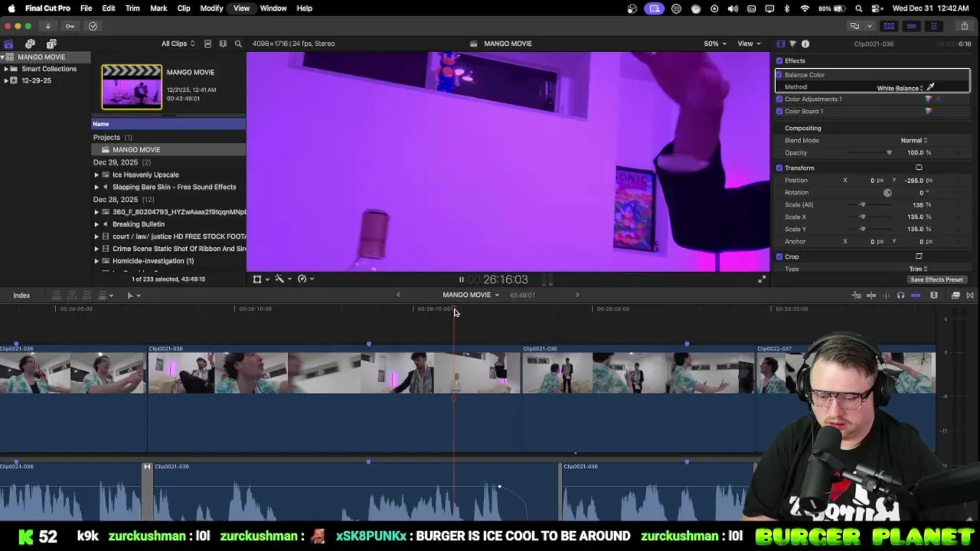Click the browser clip grouping options icon
This screenshot has width=980, height=551.
click(x=223, y=44)
